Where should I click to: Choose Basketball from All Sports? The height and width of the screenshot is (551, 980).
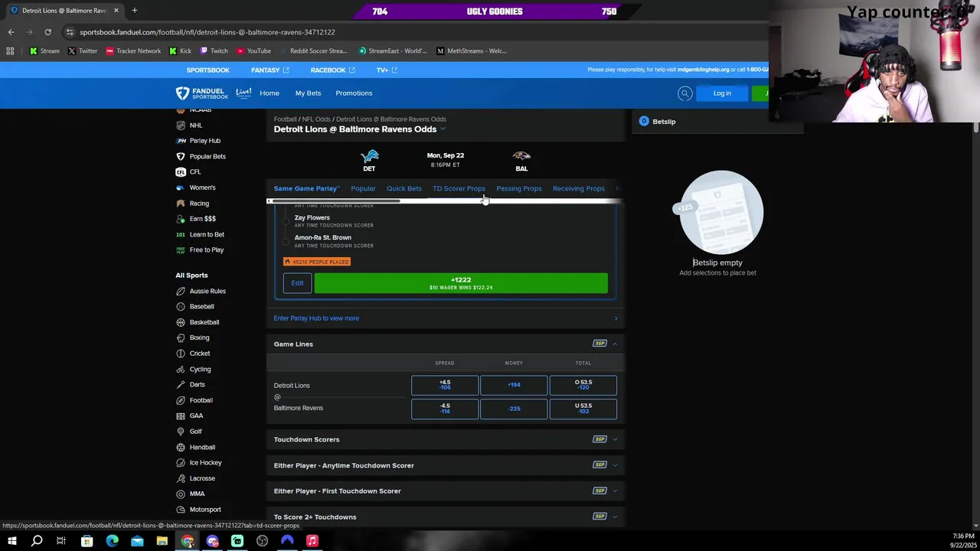(204, 322)
